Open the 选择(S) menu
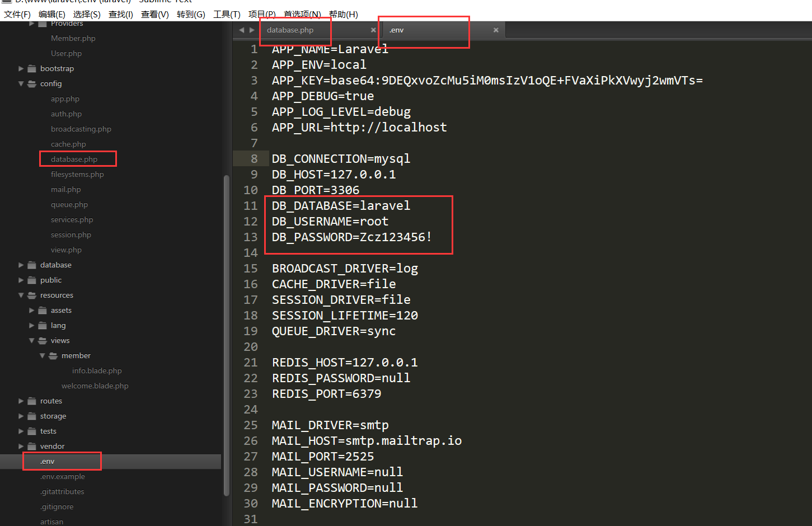812x526 pixels. (x=87, y=15)
